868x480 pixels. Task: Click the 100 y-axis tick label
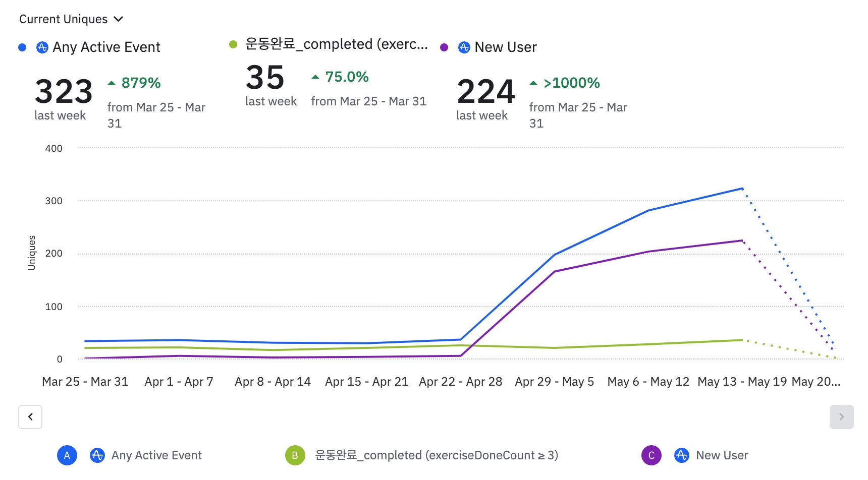(x=54, y=307)
